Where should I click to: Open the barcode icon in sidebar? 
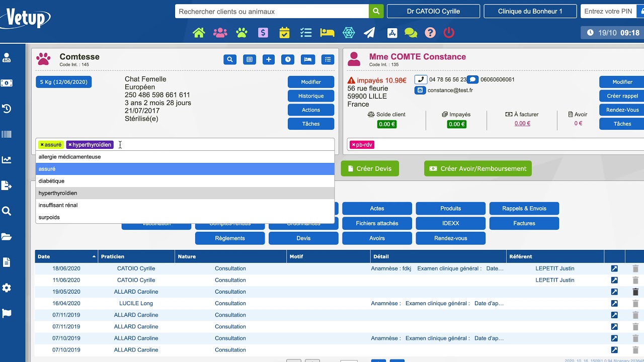[x=7, y=134]
